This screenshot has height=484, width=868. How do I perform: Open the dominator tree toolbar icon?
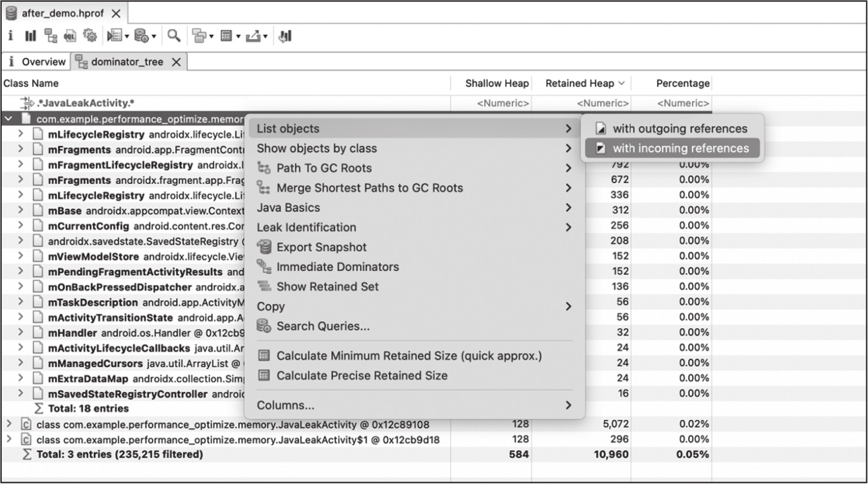click(x=51, y=36)
